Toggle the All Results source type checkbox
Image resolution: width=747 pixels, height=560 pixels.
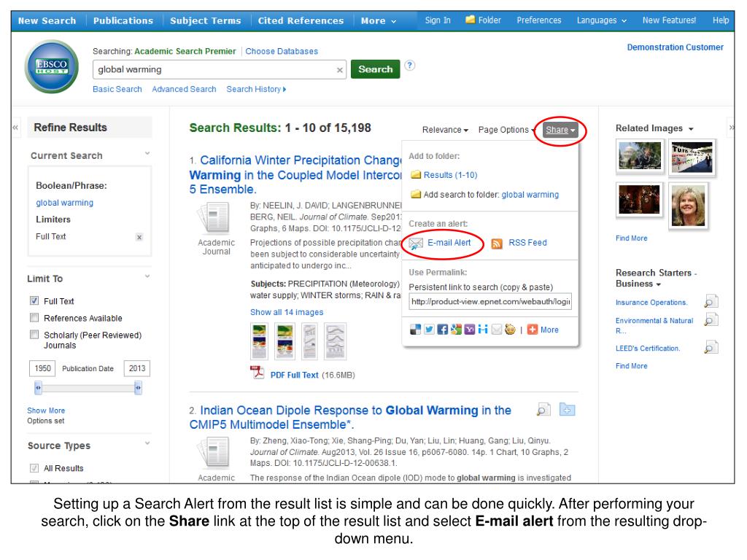pos(34,468)
